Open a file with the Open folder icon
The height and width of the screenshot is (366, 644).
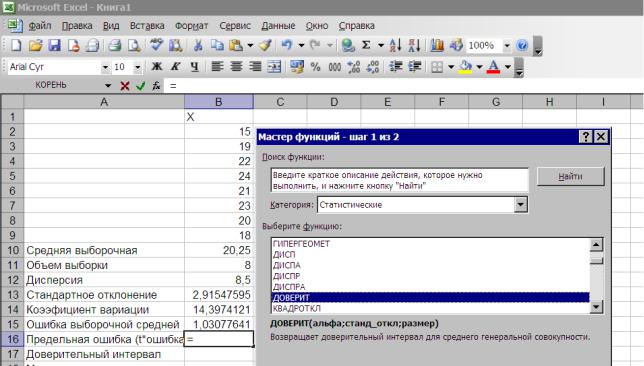[35, 45]
